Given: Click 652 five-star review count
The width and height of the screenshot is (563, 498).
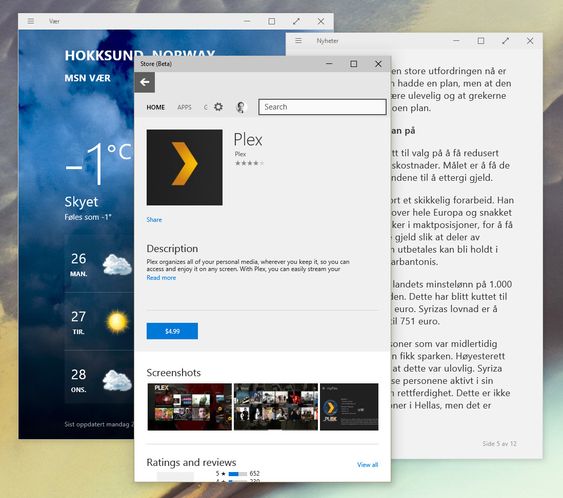Looking at the screenshot, I should click(255, 474).
